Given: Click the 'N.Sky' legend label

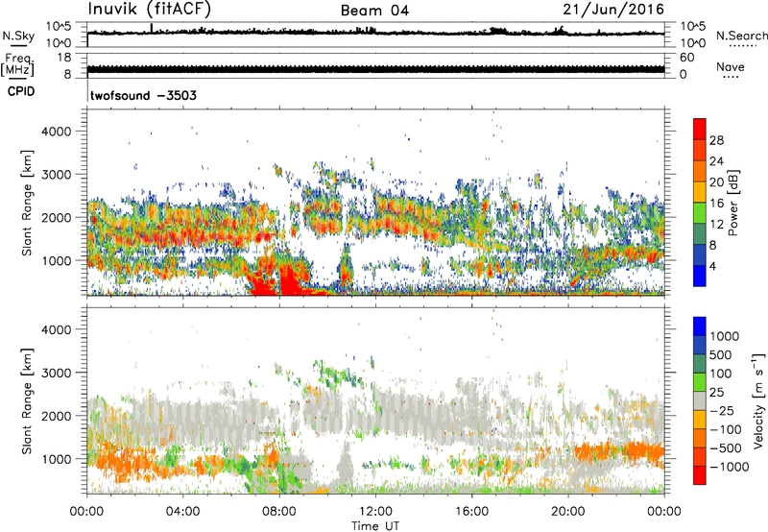Looking at the screenshot, I should (x=18, y=36).
